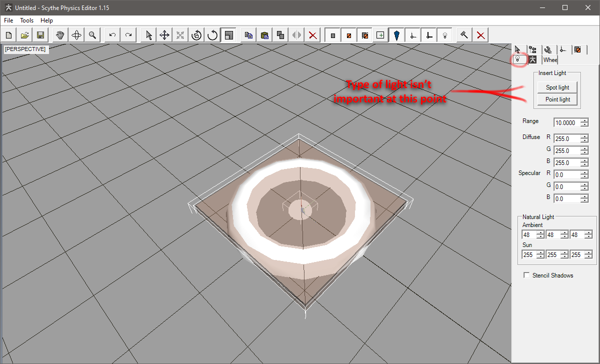Screen dimensions: 600x364
Task: Select the magnifier zoom tool
Action: point(92,35)
